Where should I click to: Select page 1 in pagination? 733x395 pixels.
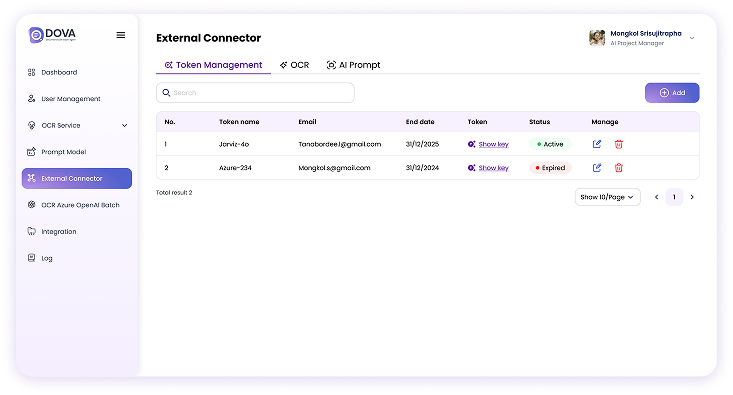[x=674, y=197]
